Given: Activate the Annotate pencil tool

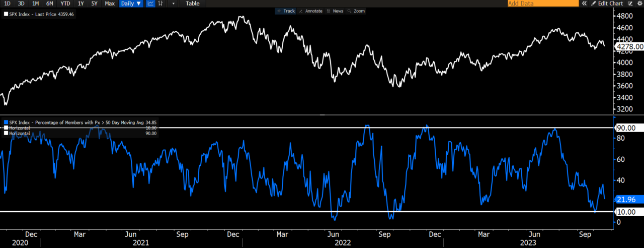Looking at the screenshot, I should click(310, 11).
